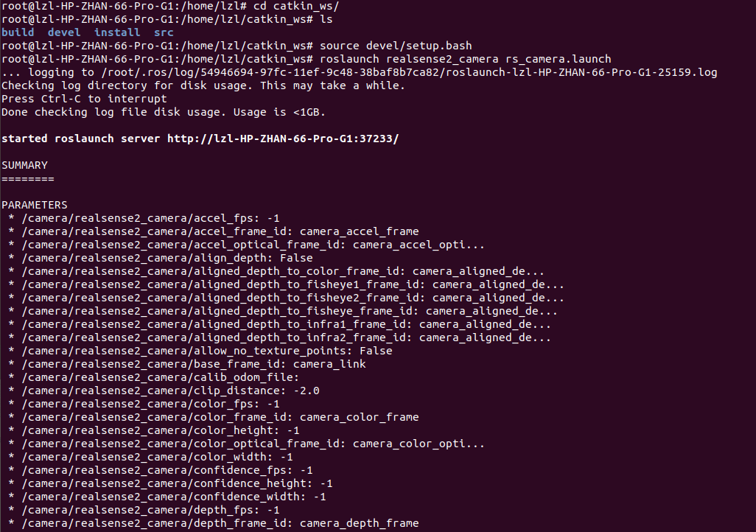Click the 'build' directory name
The image size is (756, 532).
coord(18,32)
